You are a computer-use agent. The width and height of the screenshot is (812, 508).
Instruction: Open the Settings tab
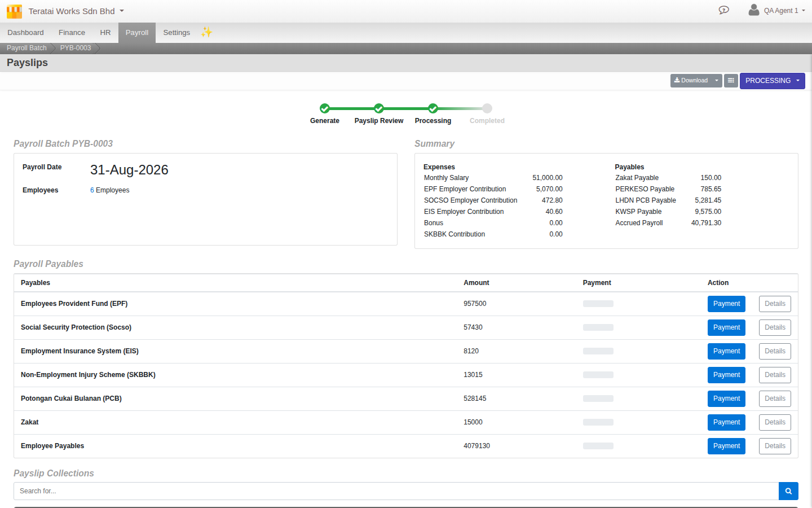176,33
